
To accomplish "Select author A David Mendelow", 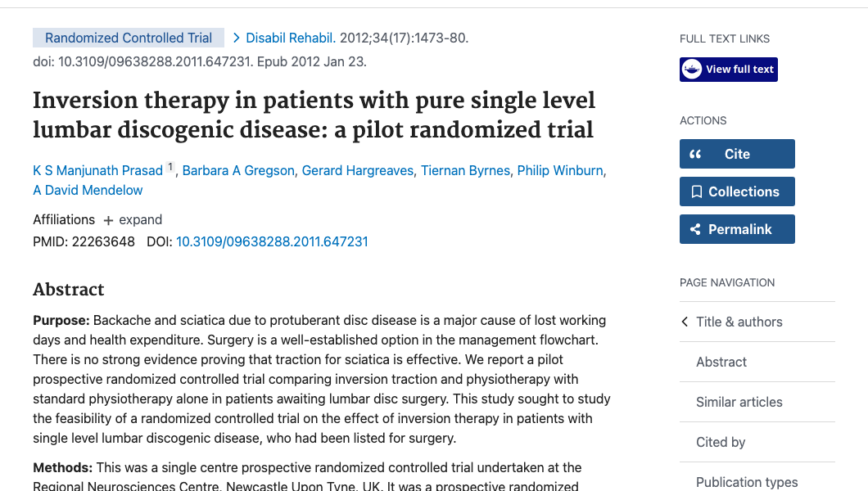I will (x=88, y=190).
